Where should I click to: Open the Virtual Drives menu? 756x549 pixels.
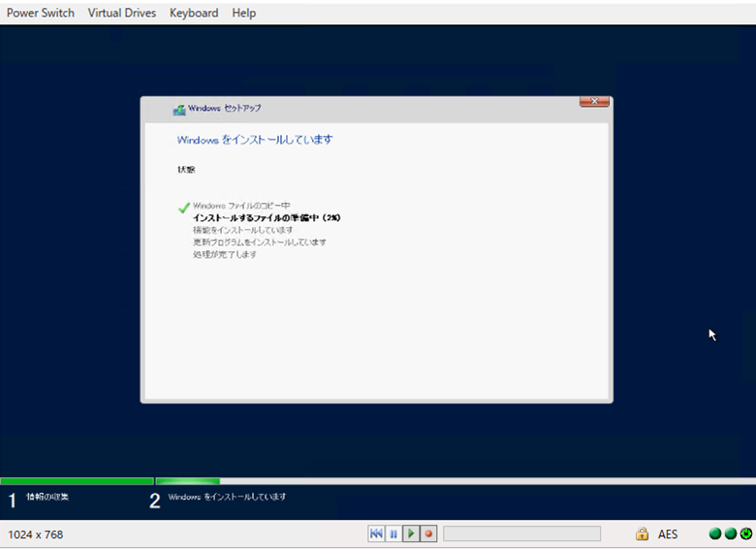[122, 13]
